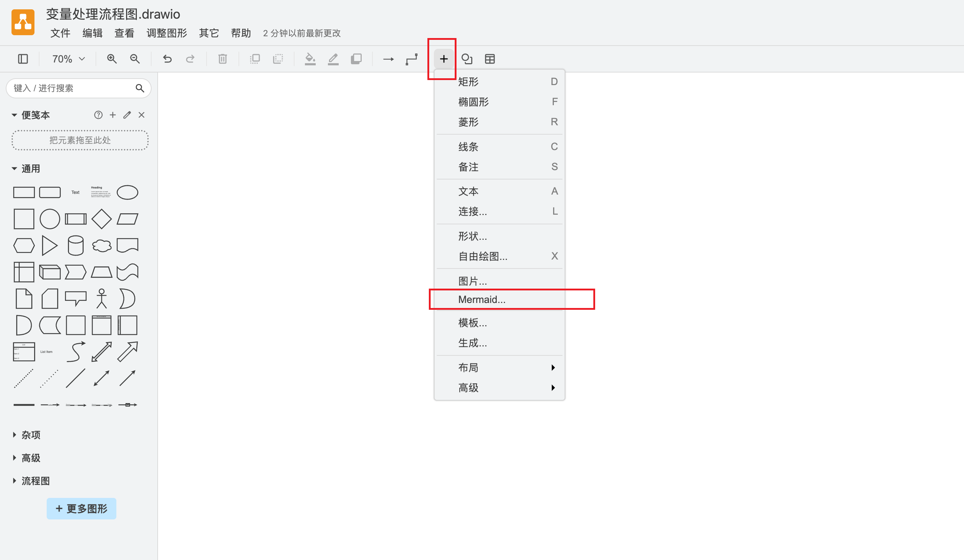Open the 70% zoom level dropdown

68,59
